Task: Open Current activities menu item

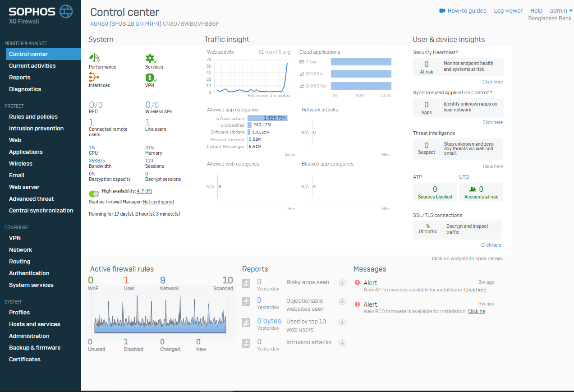Action: tap(32, 66)
